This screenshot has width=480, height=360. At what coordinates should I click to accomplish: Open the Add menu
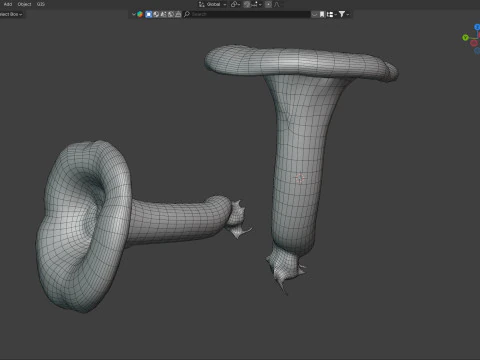coord(8,4)
